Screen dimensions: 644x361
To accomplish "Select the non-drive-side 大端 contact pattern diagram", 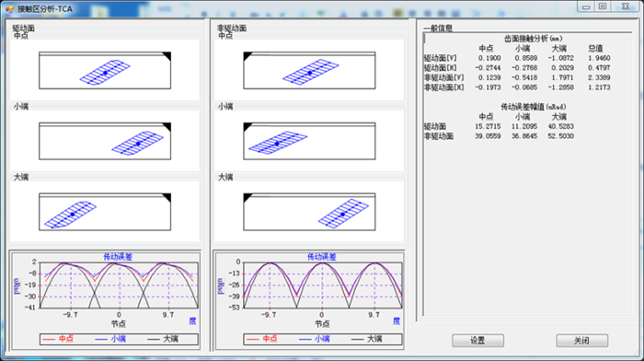I will click(x=309, y=212).
